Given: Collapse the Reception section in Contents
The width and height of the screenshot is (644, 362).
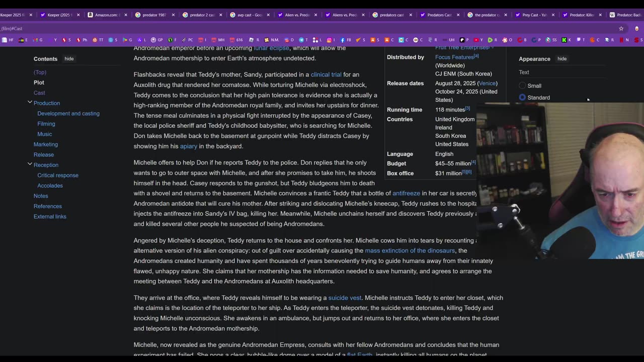Looking at the screenshot, I should point(30,164).
